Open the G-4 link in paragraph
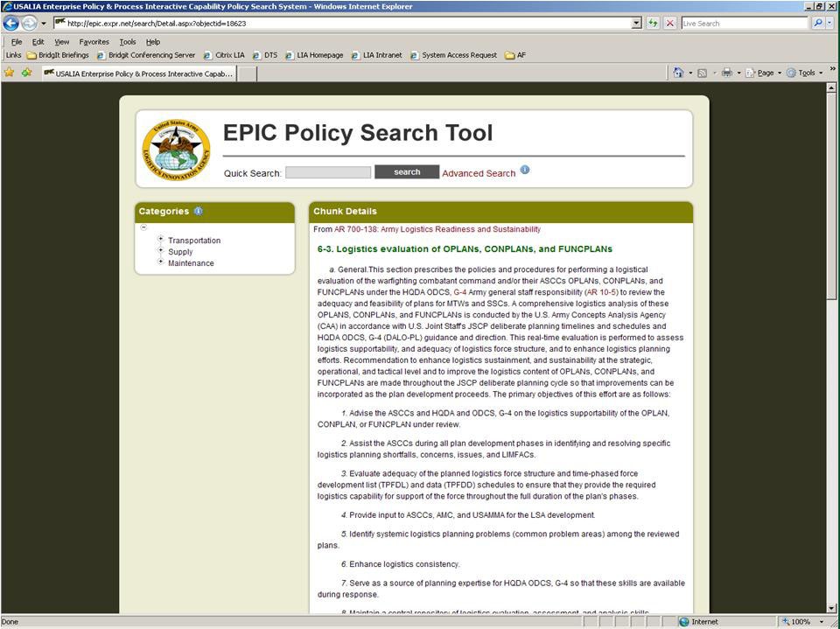 459,292
